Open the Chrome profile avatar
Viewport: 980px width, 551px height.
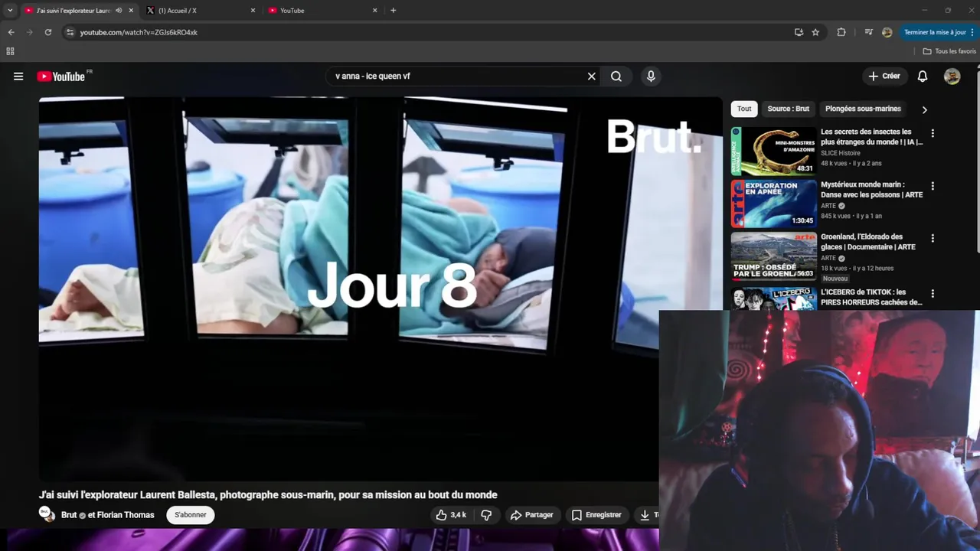tap(887, 32)
